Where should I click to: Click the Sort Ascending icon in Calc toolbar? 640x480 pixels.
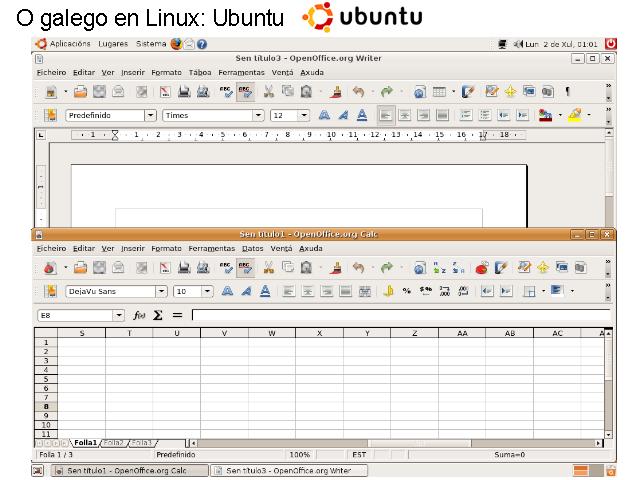[439, 268]
